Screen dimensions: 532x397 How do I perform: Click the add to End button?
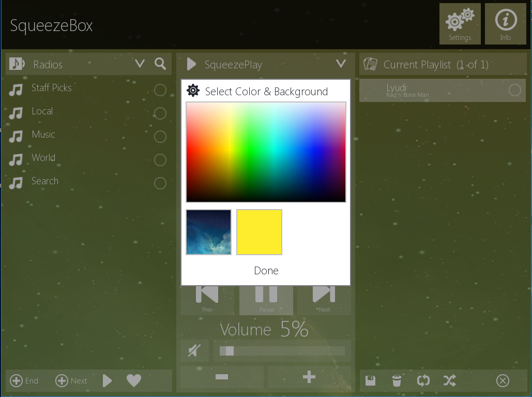click(24, 381)
